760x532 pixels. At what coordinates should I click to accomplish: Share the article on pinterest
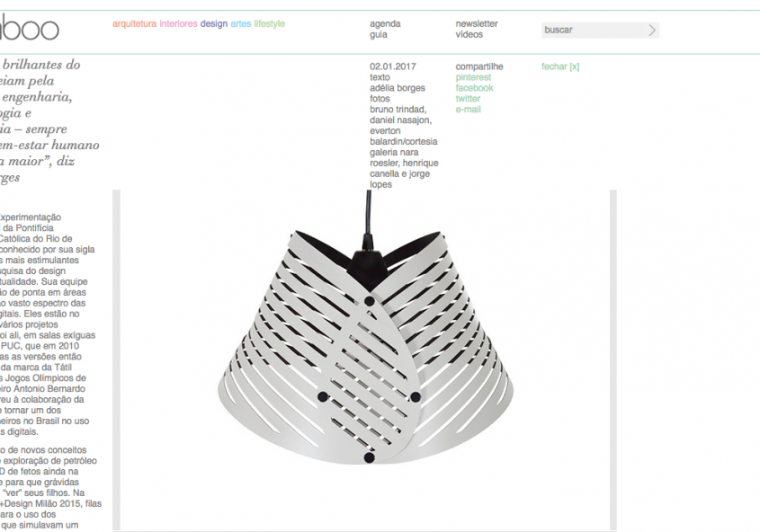tap(473, 77)
